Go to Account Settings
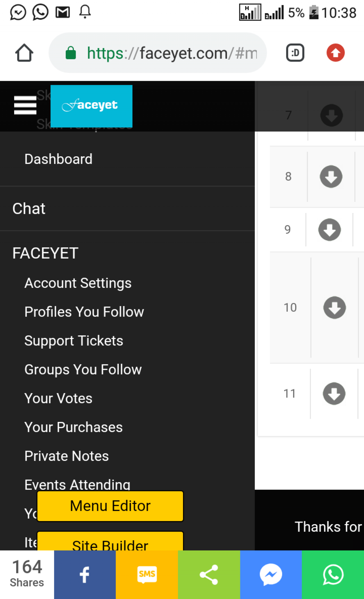This screenshot has height=599, width=364. tap(78, 283)
